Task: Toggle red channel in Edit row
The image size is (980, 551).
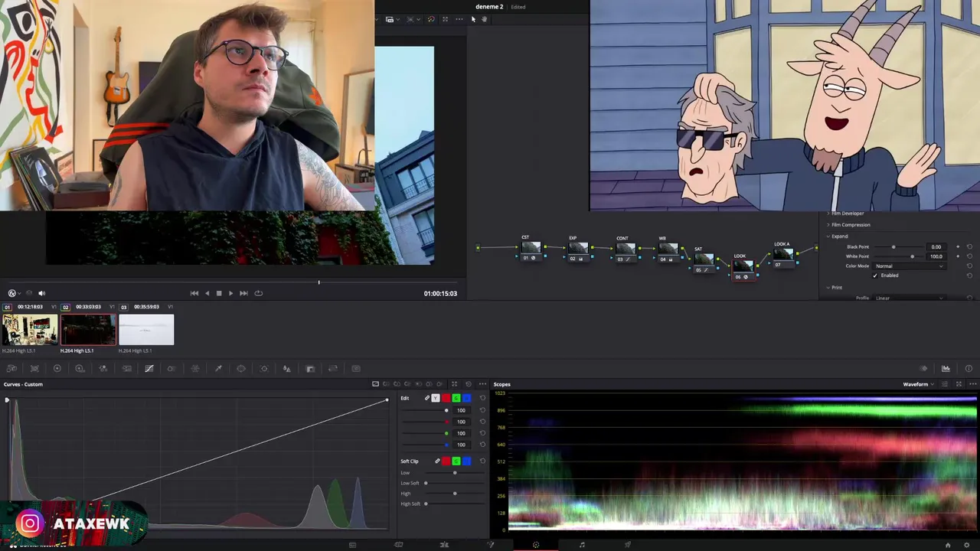Action: 446,398
